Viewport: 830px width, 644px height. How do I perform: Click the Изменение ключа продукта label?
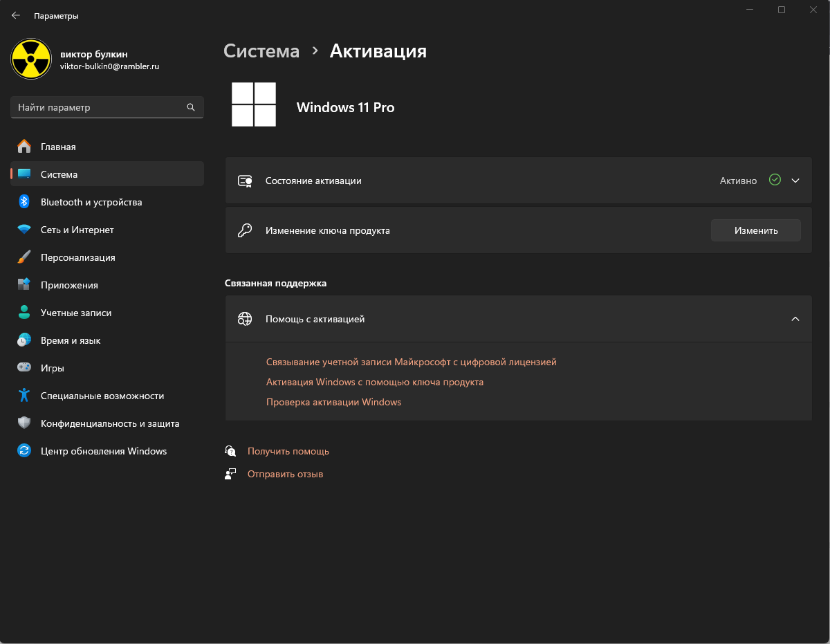point(328,230)
